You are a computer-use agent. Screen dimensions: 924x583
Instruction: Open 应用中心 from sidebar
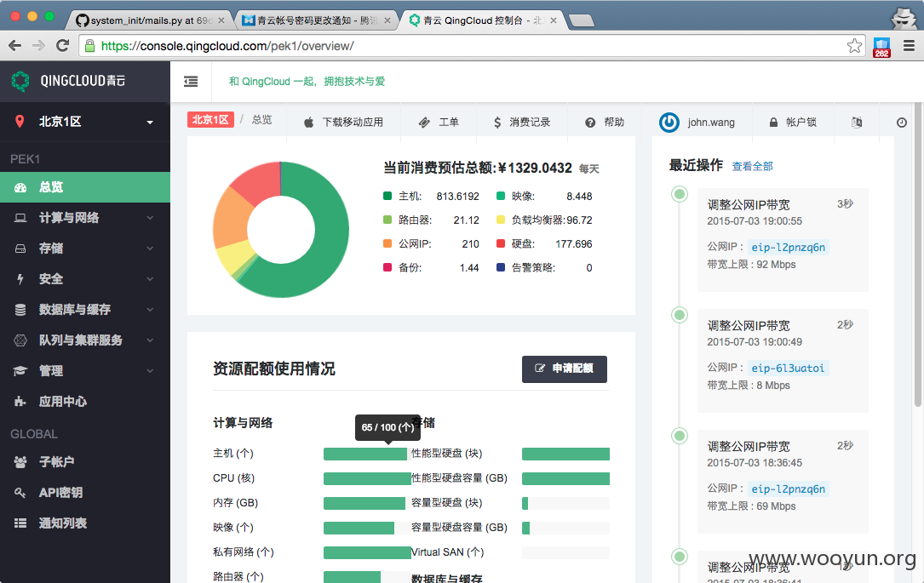point(85,402)
